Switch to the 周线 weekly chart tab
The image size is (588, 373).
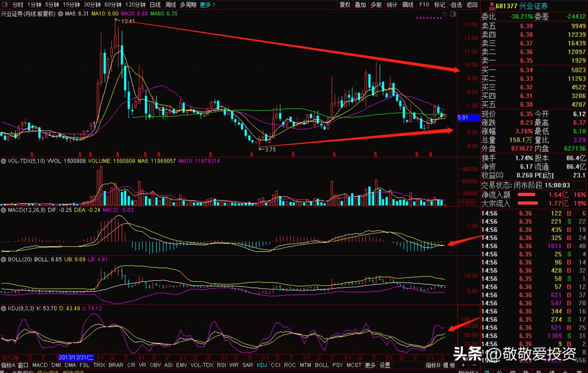pyautogui.click(x=170, y=5)
